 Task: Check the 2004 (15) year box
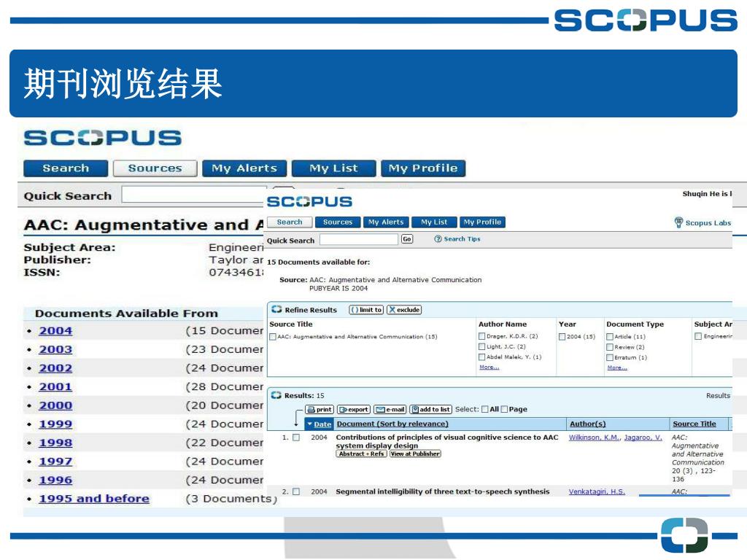[562, 337]
